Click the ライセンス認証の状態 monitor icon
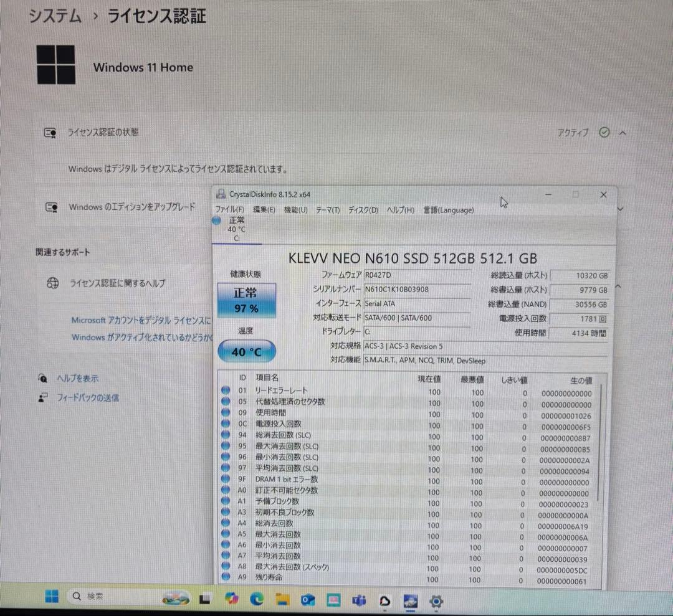 (50, 132)
